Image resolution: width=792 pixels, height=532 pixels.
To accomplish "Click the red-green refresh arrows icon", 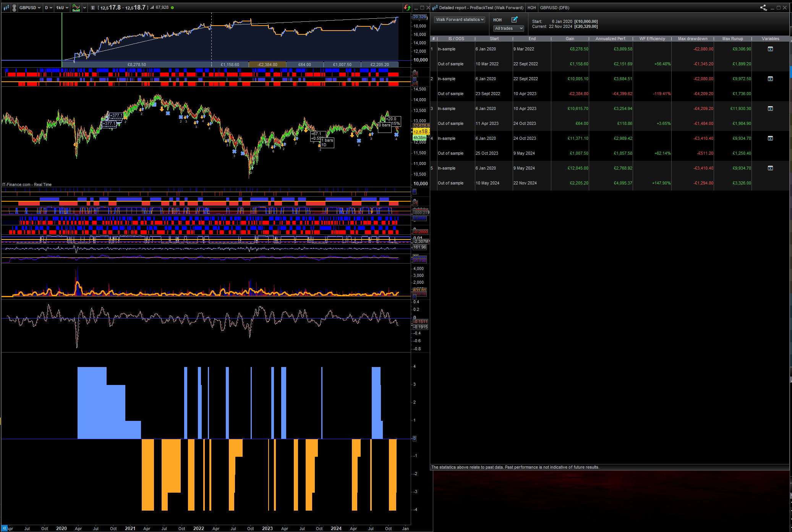I will click(x=407, y=8).
